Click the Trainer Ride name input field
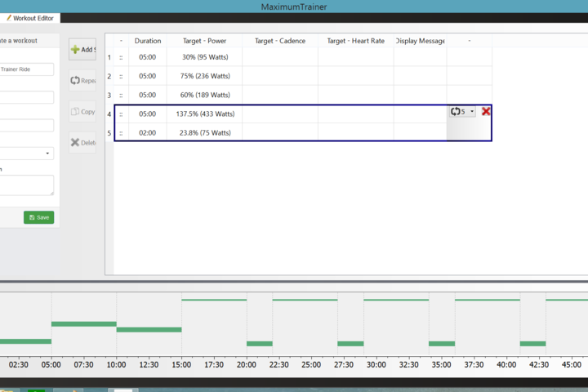Viewport: 588px width, 392px height. [x=27, y=69]
